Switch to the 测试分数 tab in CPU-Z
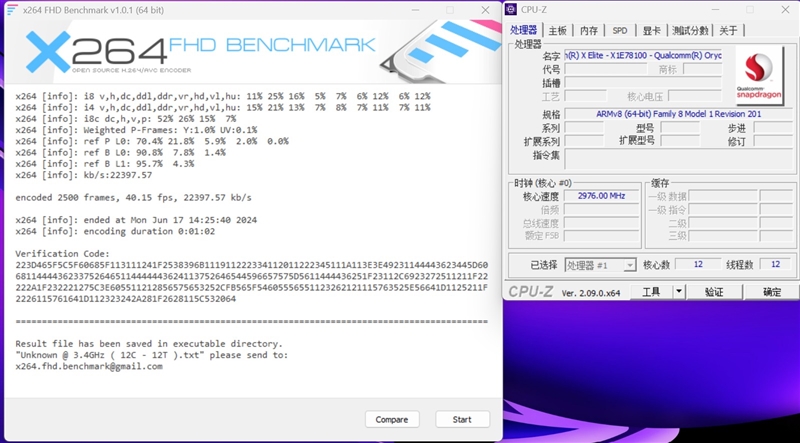 coord(690,31)
